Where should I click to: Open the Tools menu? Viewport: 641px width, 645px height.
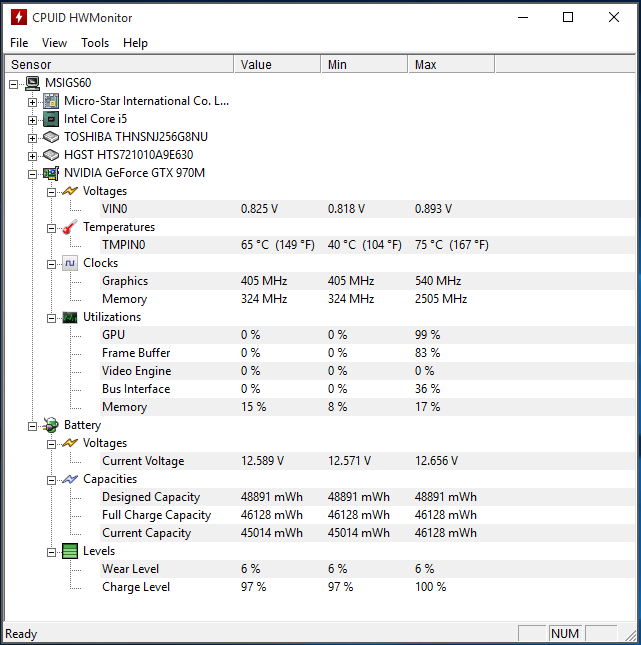tap(95, 43)
